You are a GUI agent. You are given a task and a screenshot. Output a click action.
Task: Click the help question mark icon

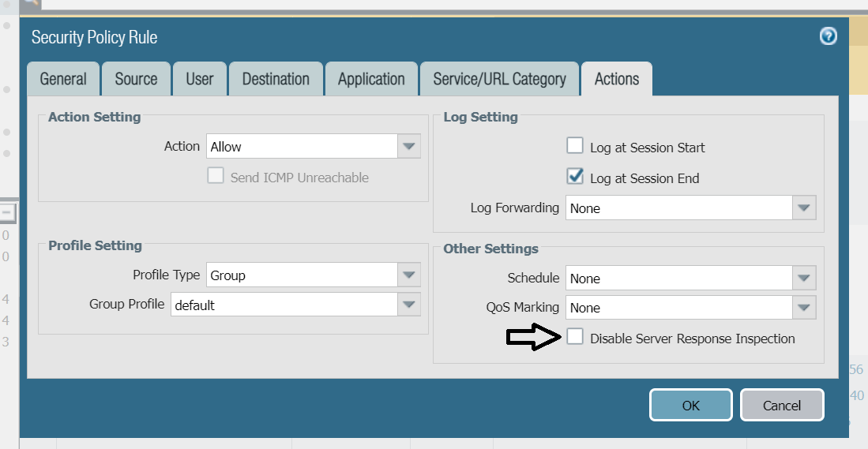pyautogui.click(x=828, y=36)
